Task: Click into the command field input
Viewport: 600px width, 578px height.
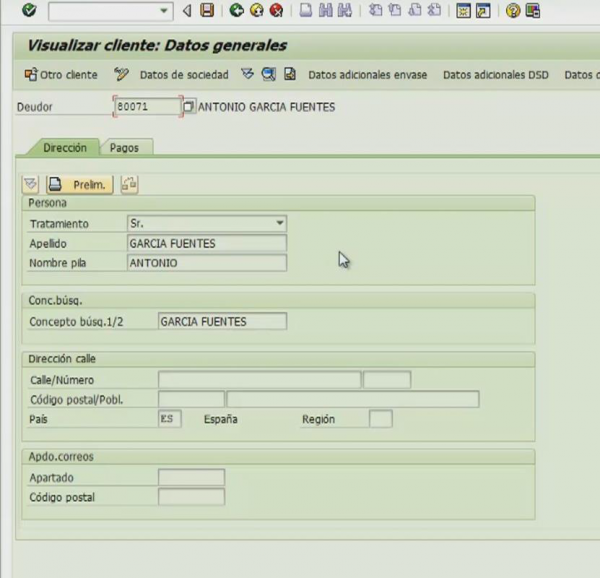Action: click(x=104, y=11)
